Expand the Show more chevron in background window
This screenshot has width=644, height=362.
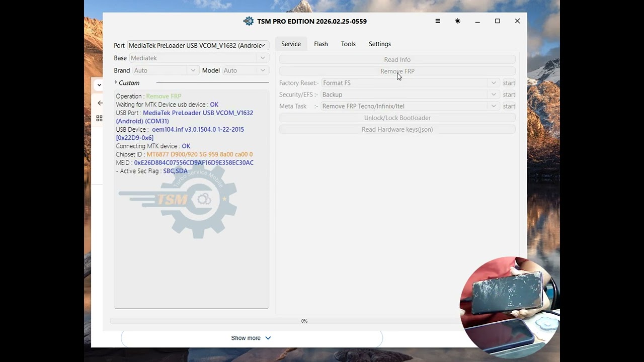[268, 338]
